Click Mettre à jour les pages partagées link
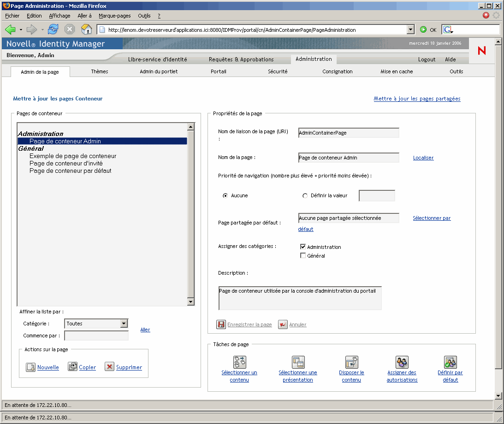This screenshot has width=504, height=424. click(x=417, y=99)
